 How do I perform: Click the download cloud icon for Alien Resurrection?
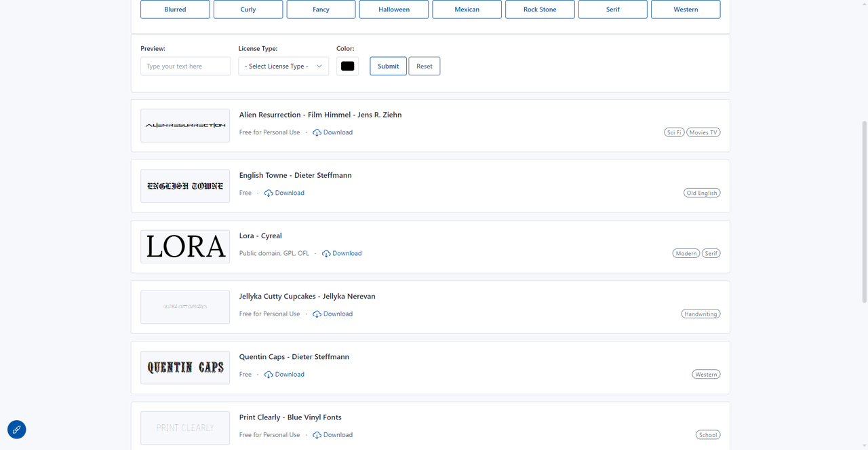317,133
